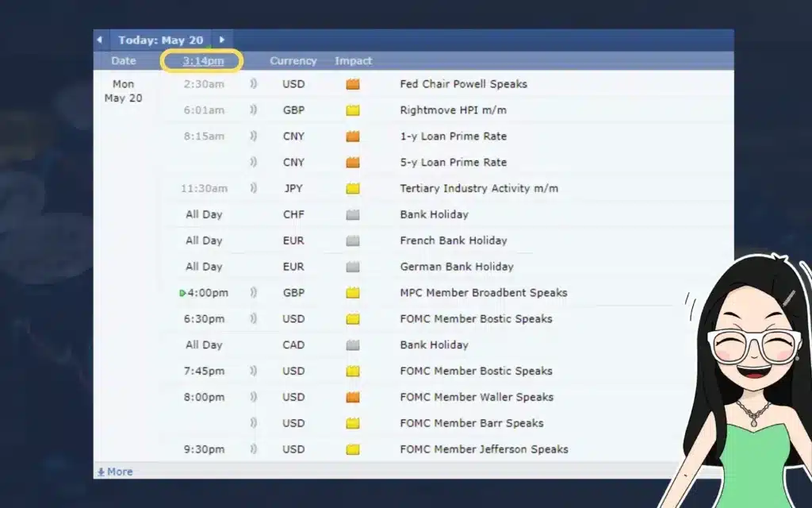812x508 pixels.
Task: Click the 3:14pm time link
Action: tap(203, 60)
